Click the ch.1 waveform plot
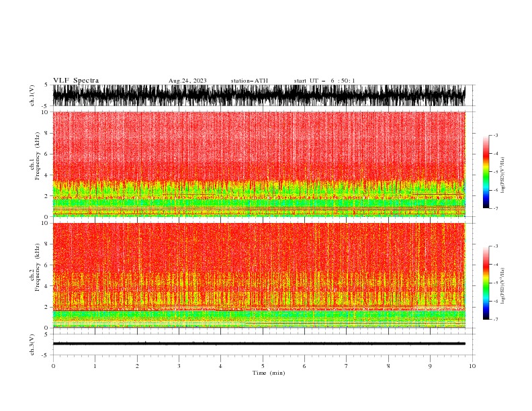 pos(259,95)
